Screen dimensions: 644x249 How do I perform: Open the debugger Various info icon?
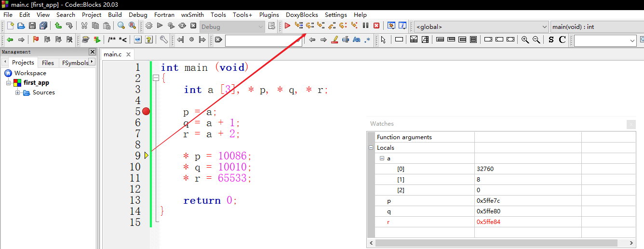pyautogui.click(x=402, y=26)
